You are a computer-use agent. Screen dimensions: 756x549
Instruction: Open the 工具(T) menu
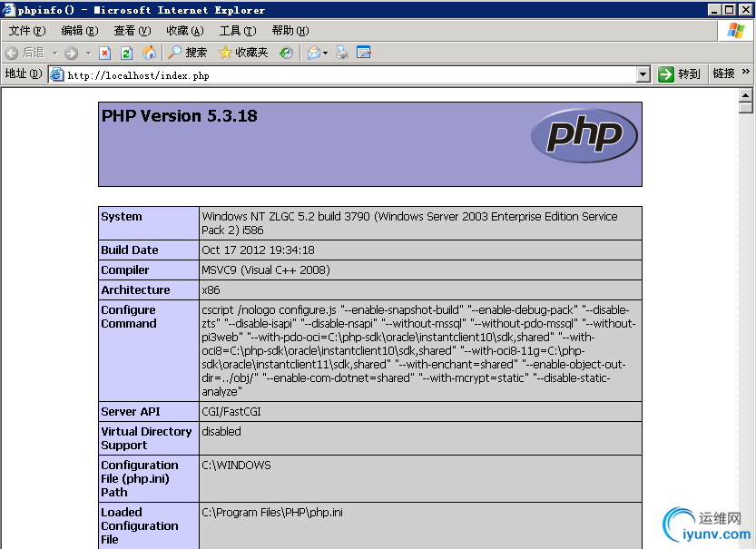[x=238, y=31]
